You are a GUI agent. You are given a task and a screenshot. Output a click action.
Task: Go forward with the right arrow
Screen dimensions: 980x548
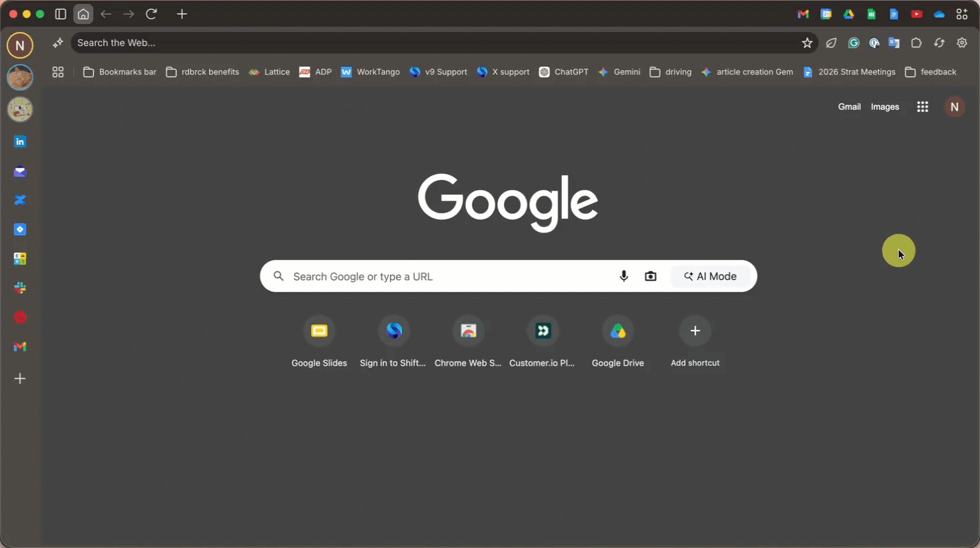coord(129,14)
